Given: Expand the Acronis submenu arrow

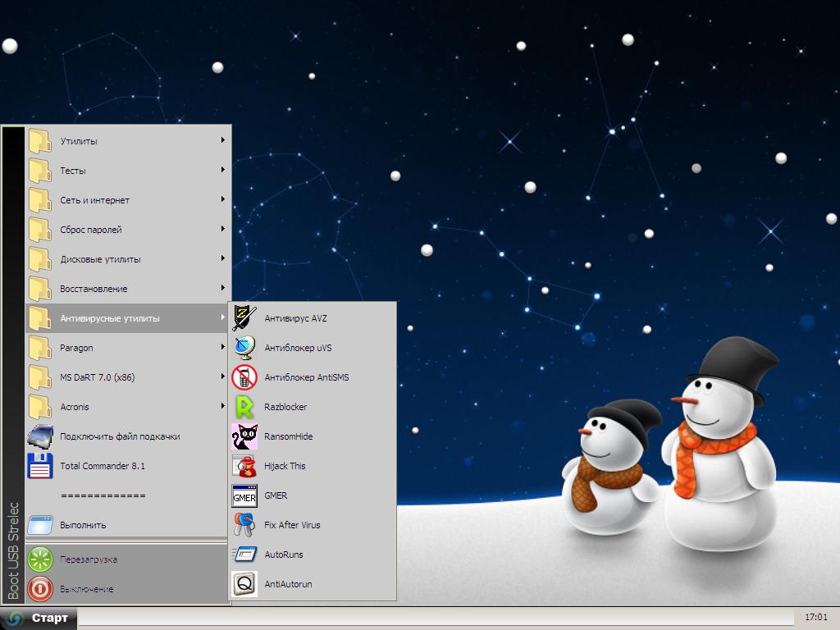Looking at the screenshot, I should [x=222, y=406].
